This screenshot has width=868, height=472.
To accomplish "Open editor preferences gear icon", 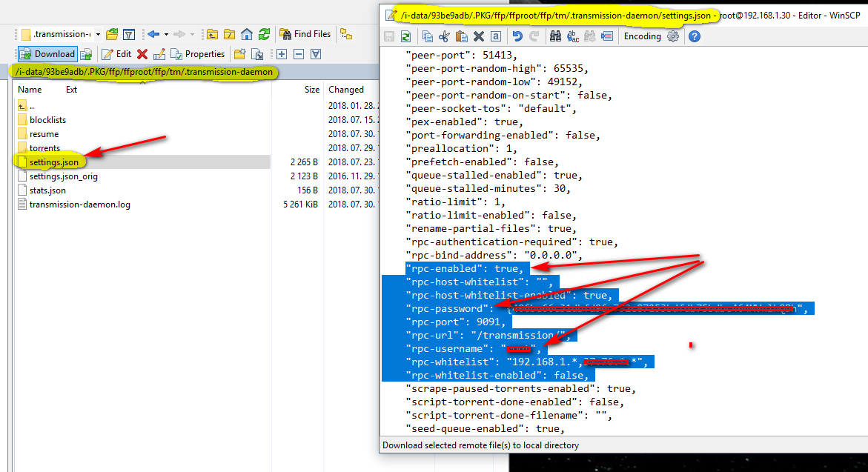I will point(672,36).
